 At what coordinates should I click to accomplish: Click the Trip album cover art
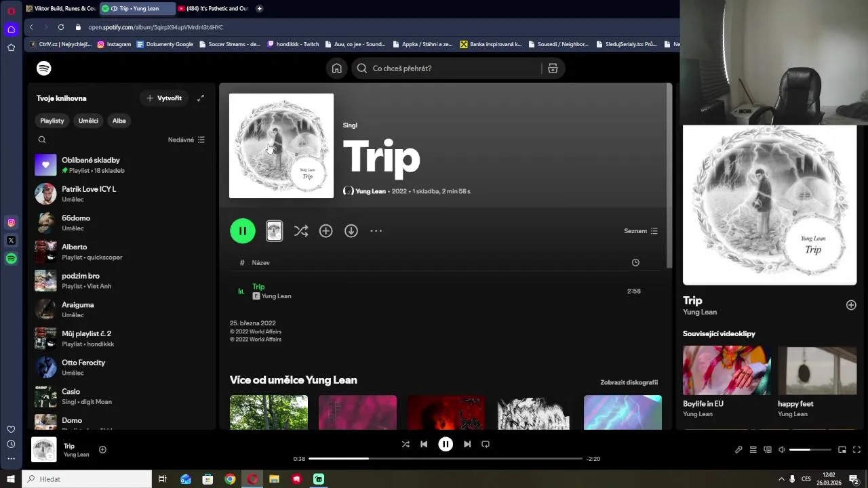(281, 146)
